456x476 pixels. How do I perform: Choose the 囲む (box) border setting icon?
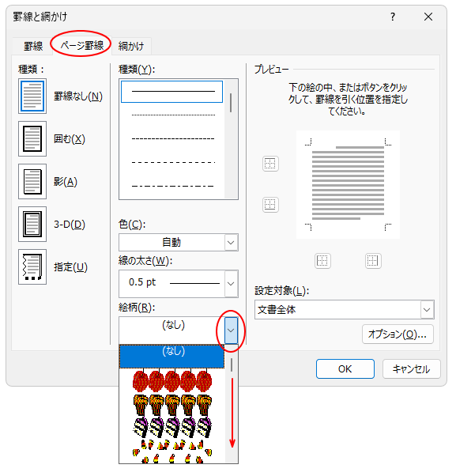tap(32, 138)
